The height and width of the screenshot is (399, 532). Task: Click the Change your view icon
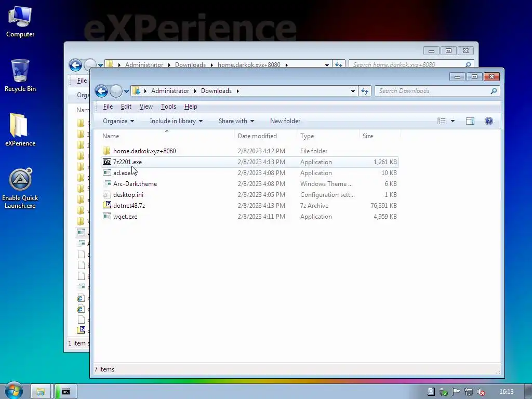point(442,121)
